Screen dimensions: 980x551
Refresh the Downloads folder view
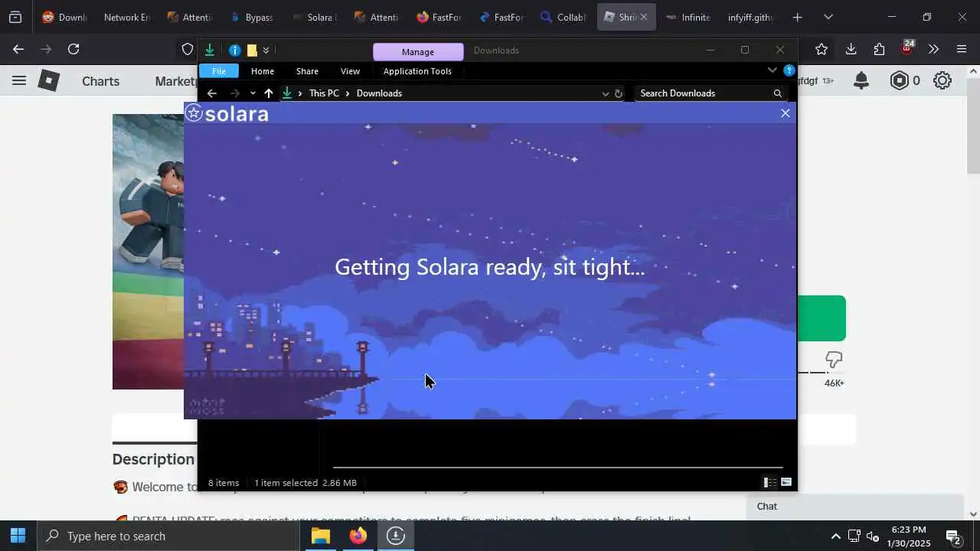point(619,93)
